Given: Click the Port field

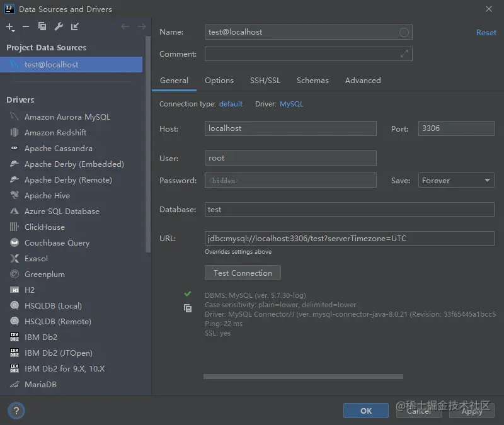Looking at the screenshot, I should (456, 128).
